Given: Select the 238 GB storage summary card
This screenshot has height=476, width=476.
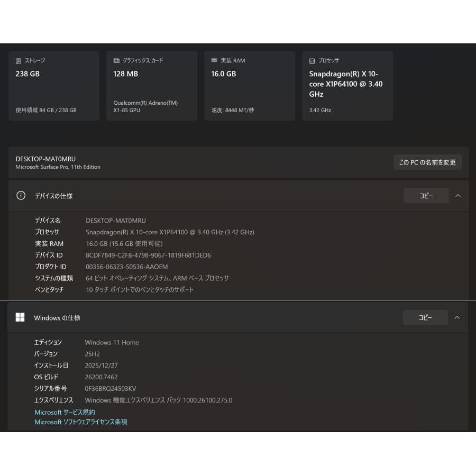Looking at the screenshot, I should pyautogui.click(x=54, y=86).
